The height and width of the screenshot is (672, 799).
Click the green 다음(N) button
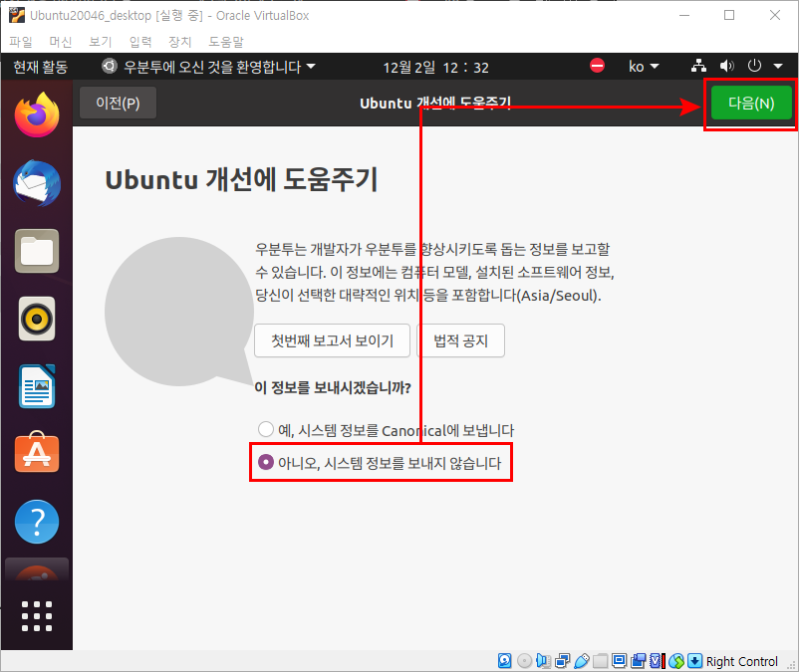click(x=751, y=103)
